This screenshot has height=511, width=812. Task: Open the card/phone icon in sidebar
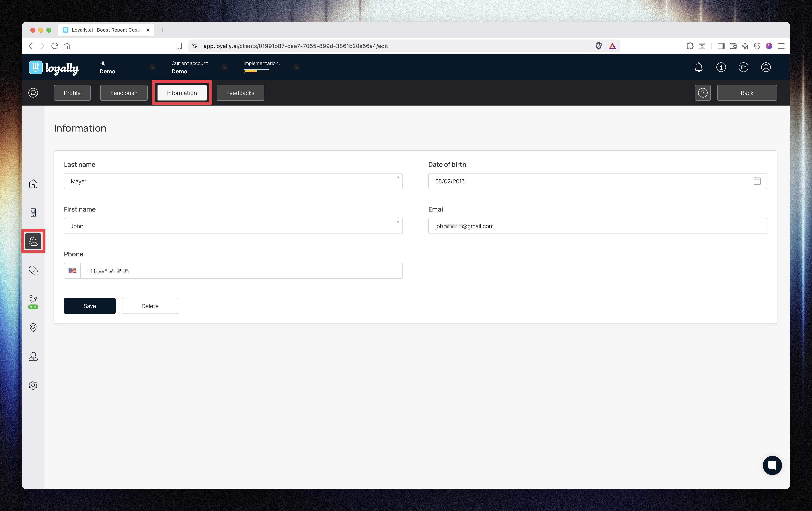pos(33,212)
